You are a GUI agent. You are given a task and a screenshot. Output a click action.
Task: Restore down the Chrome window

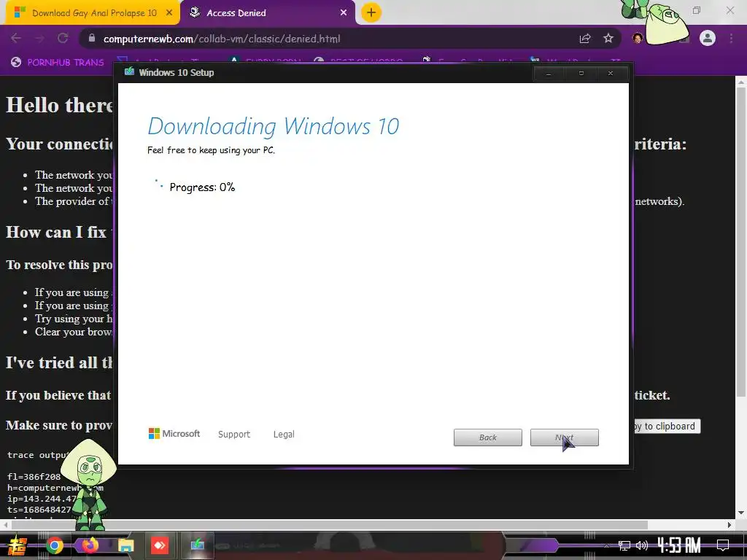[697, 10]
